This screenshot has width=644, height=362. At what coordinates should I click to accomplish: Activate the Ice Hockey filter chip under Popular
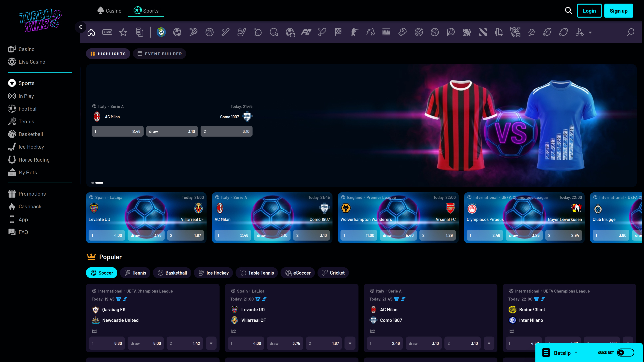pyautogui.click(x=213, y=273)
